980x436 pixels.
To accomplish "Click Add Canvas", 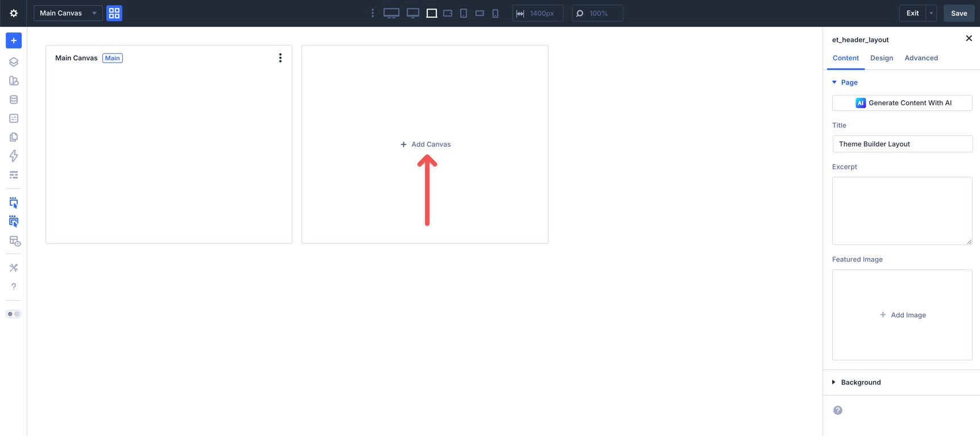I will 426,144.
